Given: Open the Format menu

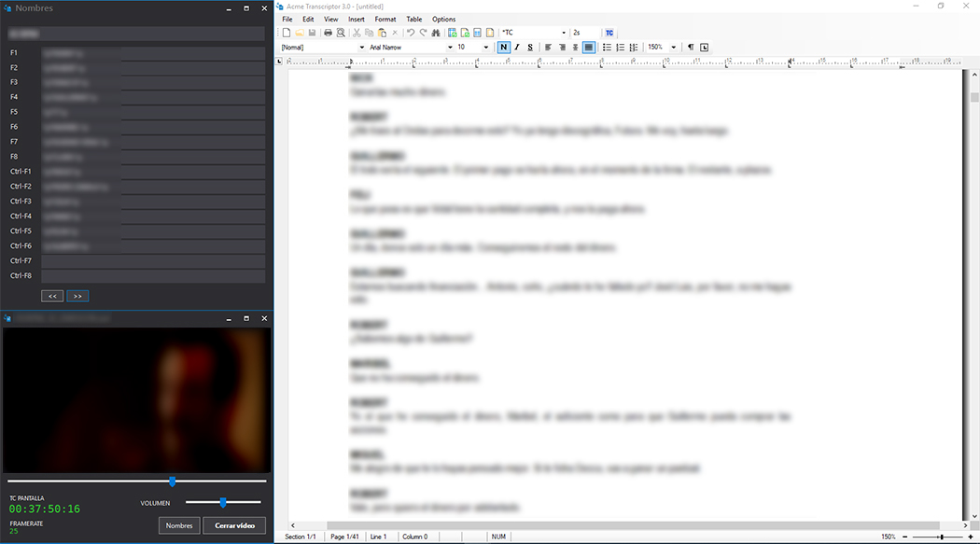Looking at the screenshot, I should (386, 19).
